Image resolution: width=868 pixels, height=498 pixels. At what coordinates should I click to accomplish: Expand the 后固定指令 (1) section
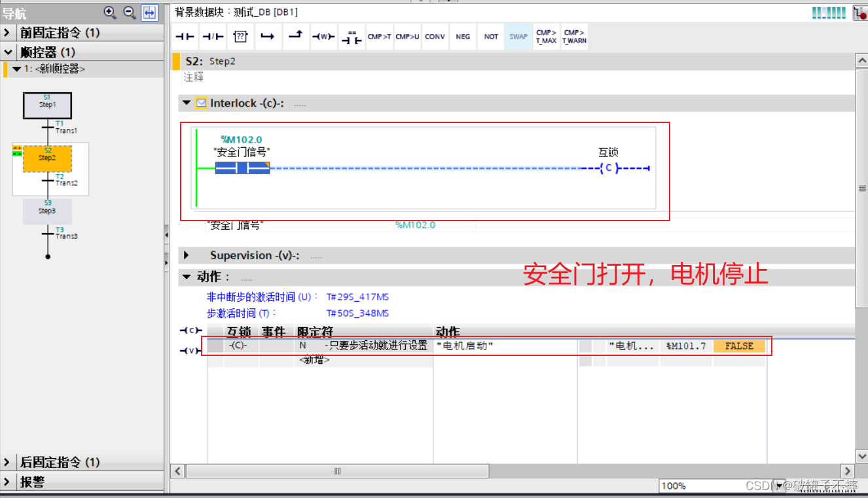coord(7,462)
